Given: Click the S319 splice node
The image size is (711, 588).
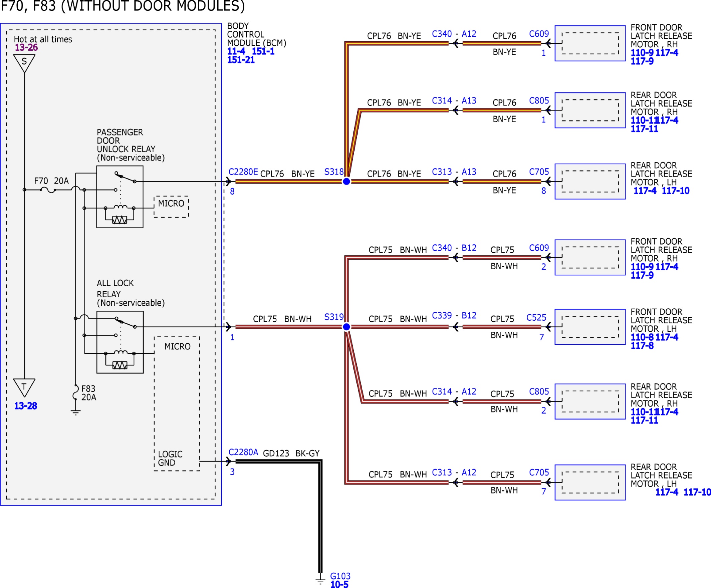Looking at the screenshot, I should 346,327.
